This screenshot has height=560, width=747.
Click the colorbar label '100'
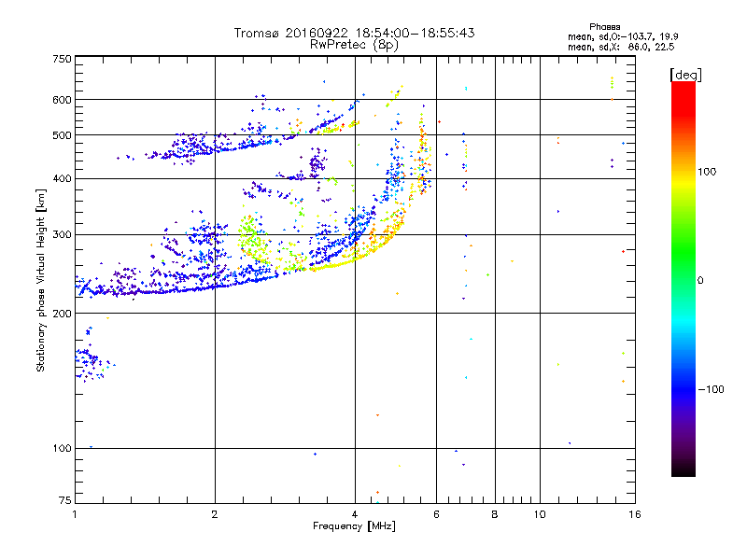tap(707, 172)
